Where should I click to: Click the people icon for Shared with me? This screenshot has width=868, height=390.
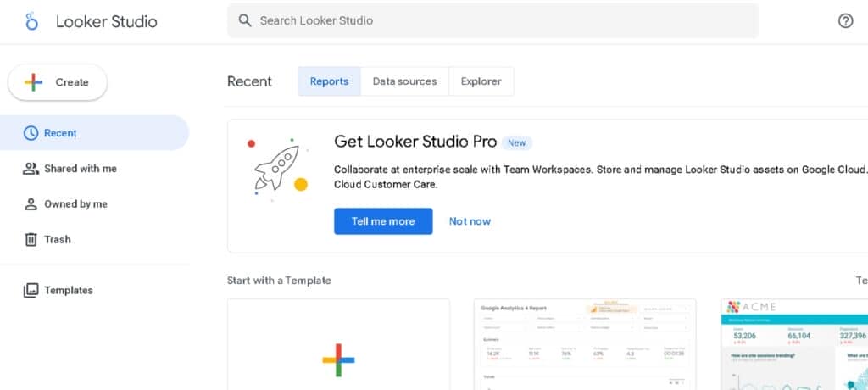point(31,169)
